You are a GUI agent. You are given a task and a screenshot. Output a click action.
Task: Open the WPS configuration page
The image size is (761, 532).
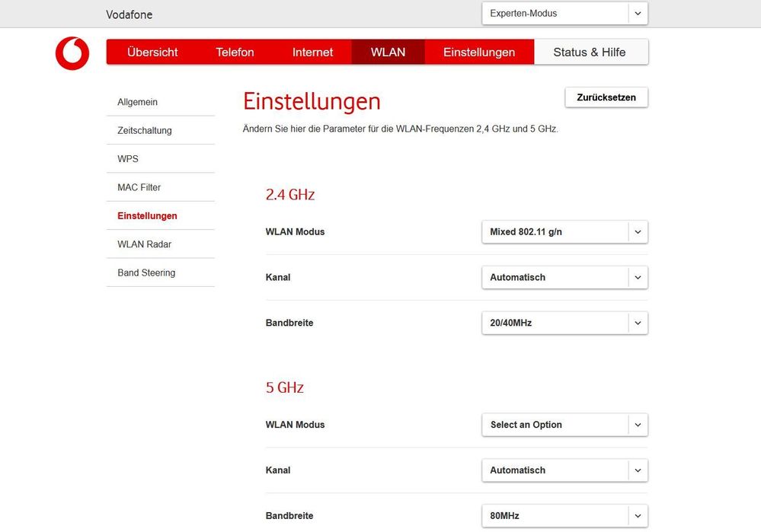click(127, 158)
